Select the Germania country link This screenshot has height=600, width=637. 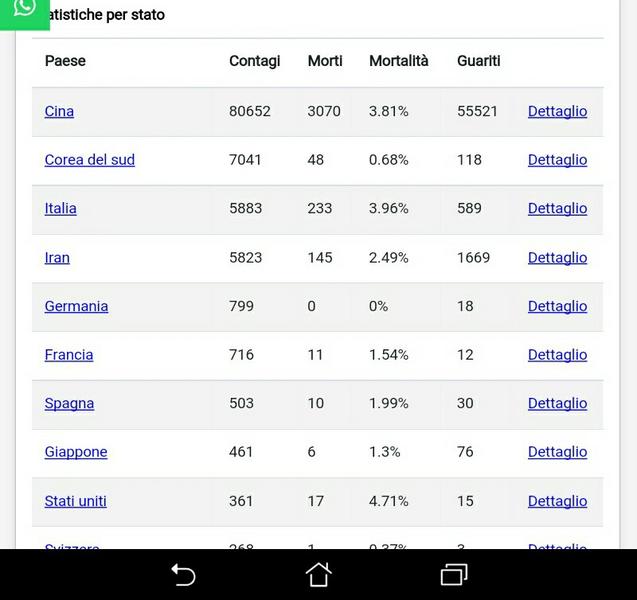[x=76, y=306]
